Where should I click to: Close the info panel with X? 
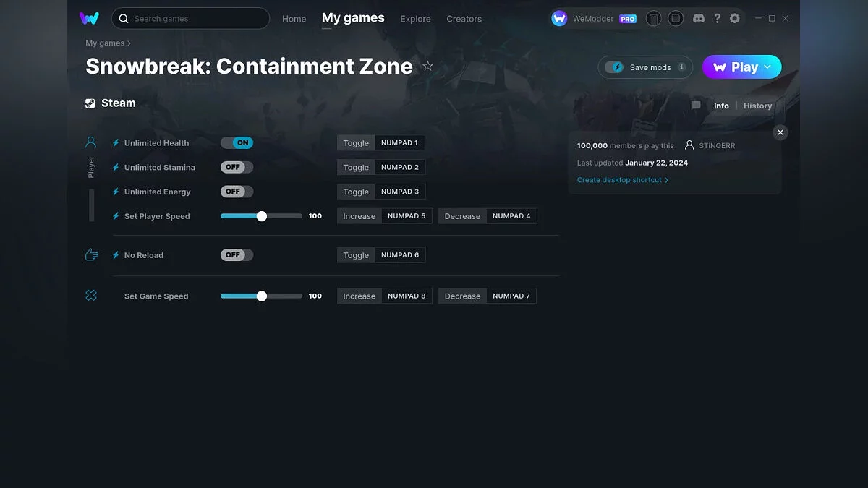click(780, 132)
